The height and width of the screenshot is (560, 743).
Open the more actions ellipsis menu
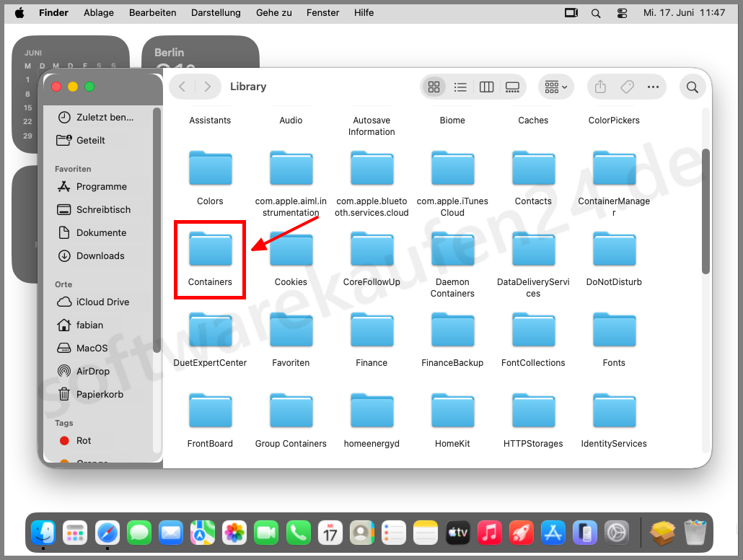point(653,87)
